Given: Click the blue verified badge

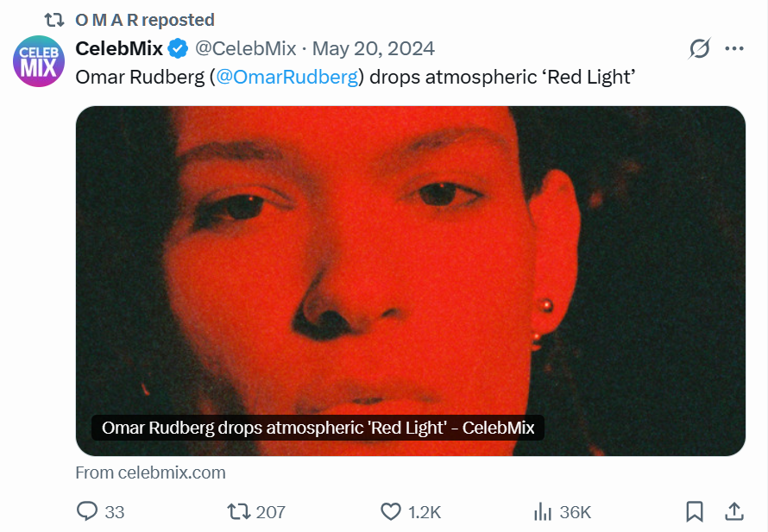Looking at the screenshot, I should [179, 48].
